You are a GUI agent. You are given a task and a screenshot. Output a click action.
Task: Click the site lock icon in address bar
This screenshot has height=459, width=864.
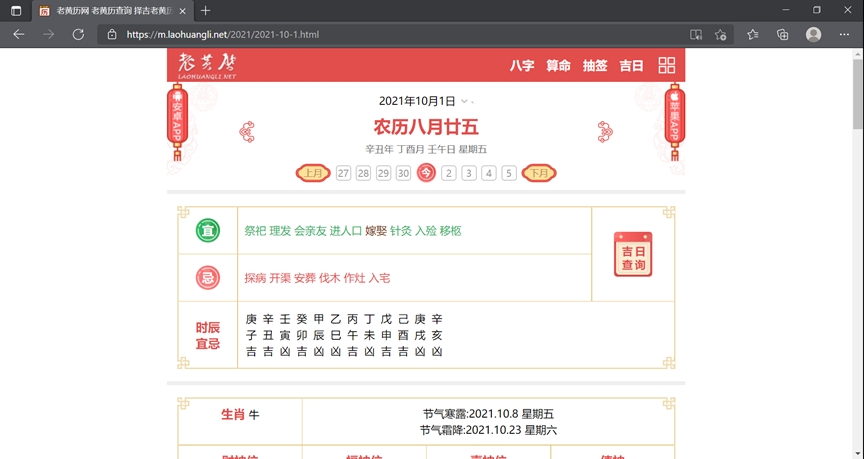coord(112,34)
